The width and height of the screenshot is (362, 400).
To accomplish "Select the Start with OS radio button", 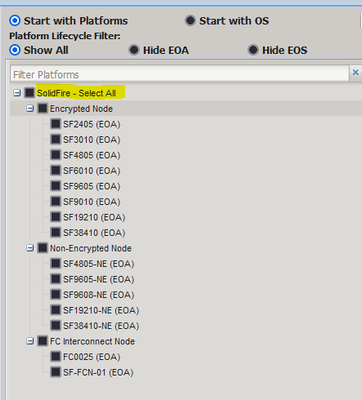I will click(190, 21).
